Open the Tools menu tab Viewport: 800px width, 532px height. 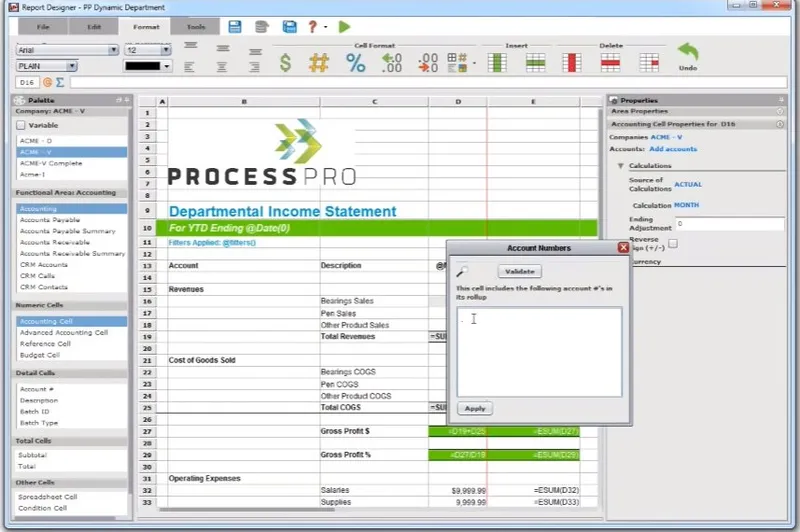point(196,27)
